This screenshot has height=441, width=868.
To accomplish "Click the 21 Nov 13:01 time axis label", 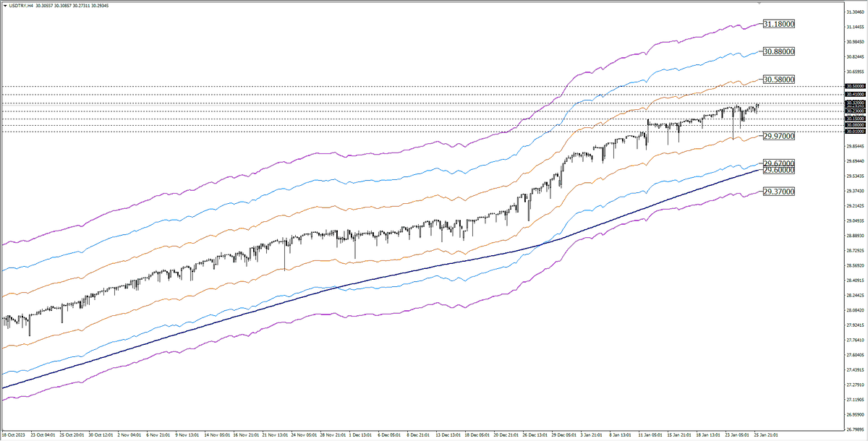I will (x=276, y=435).
